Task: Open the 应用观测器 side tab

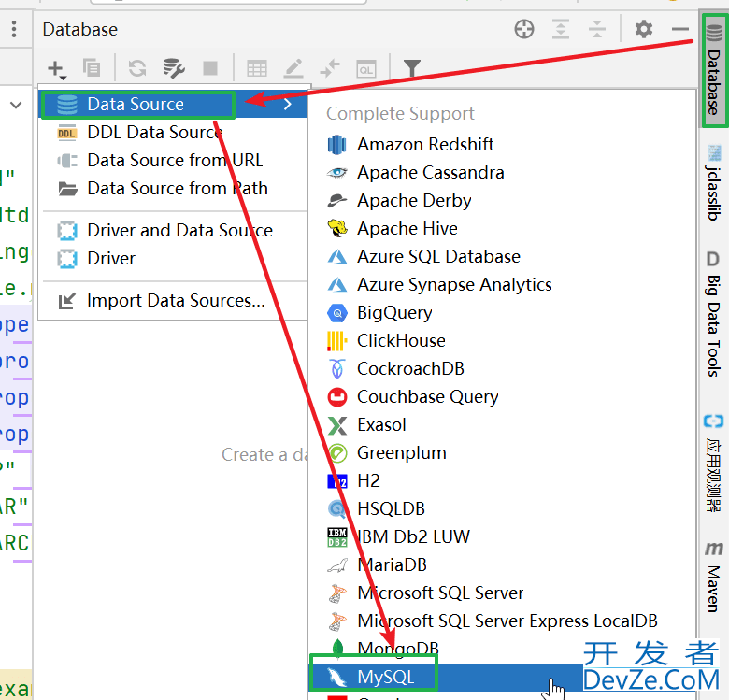Action: pos(714,464)
